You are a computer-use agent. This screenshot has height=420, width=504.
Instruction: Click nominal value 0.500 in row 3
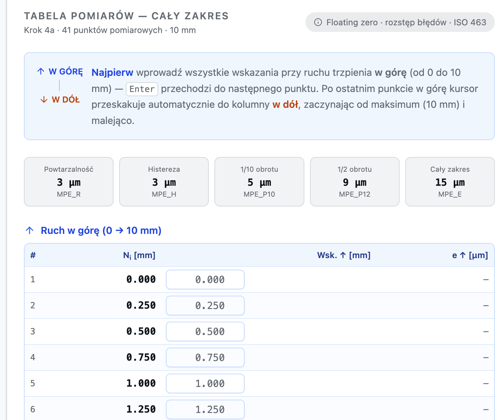[x=141, y=332]
